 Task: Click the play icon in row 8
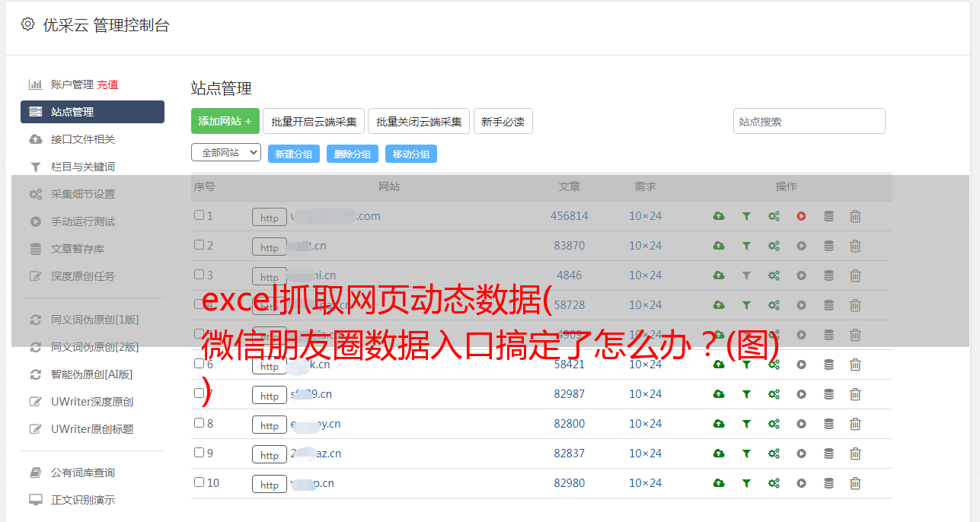pos(801,424)
